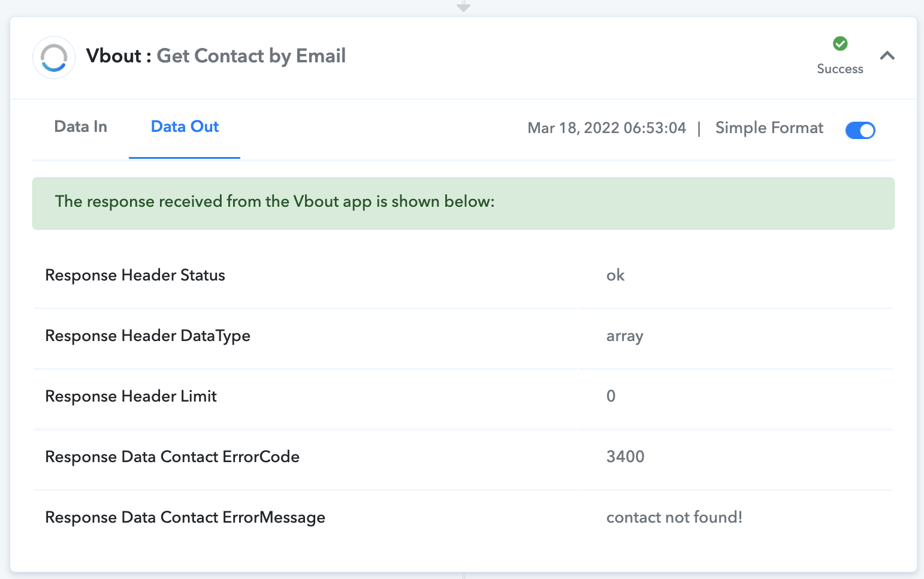924x579 pixels.
Task: Click the Success status label
Action: 840,69
